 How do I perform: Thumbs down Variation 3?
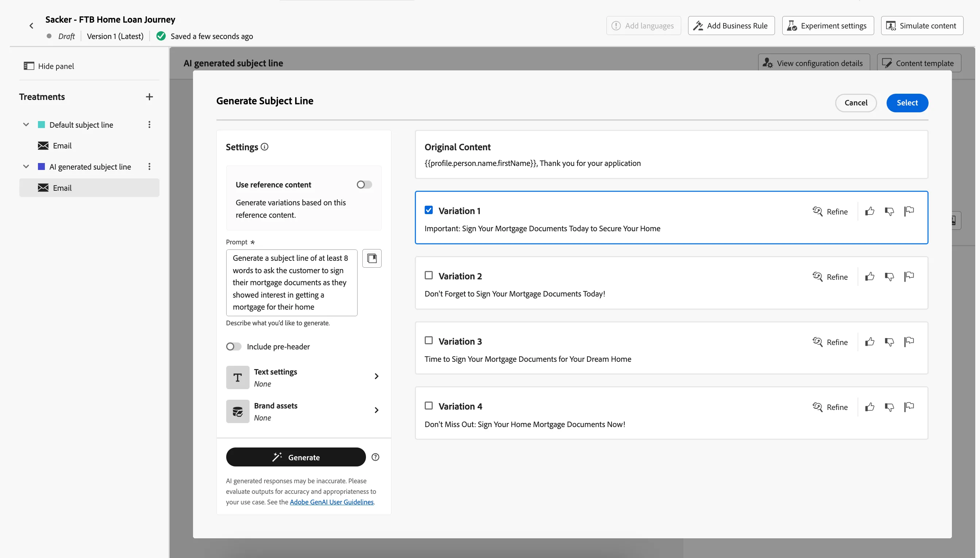tap(890, 342)
